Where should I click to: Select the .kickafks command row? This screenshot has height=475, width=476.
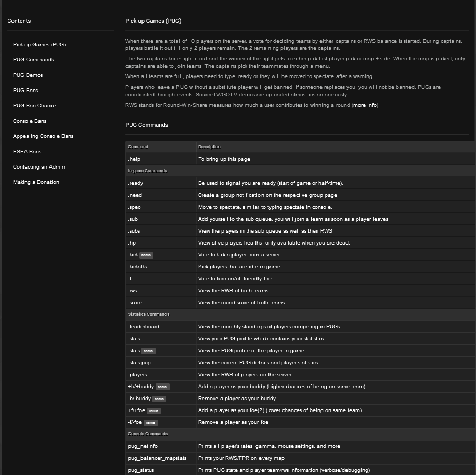tap(137, 267)
